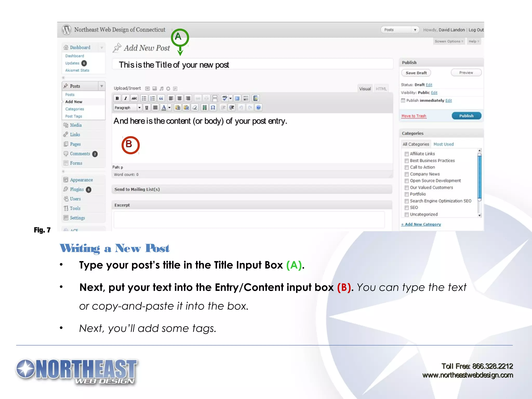Remove formatting with the eraser icon

coord(195,108)
